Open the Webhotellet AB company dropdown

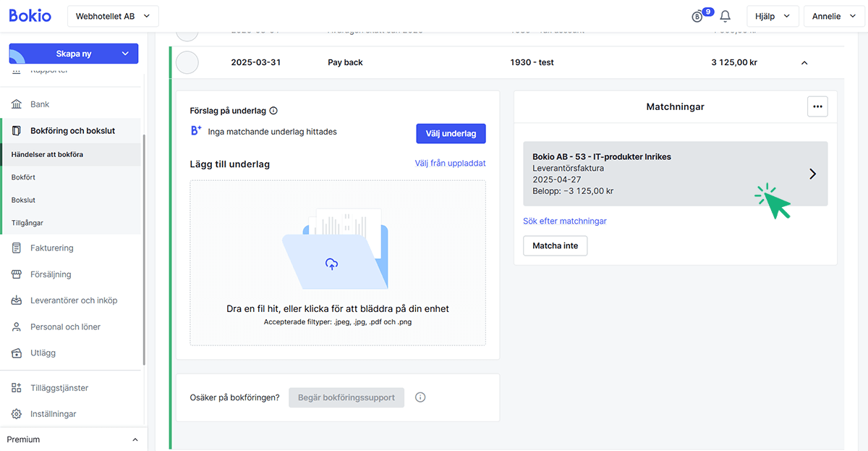(113, 16)
